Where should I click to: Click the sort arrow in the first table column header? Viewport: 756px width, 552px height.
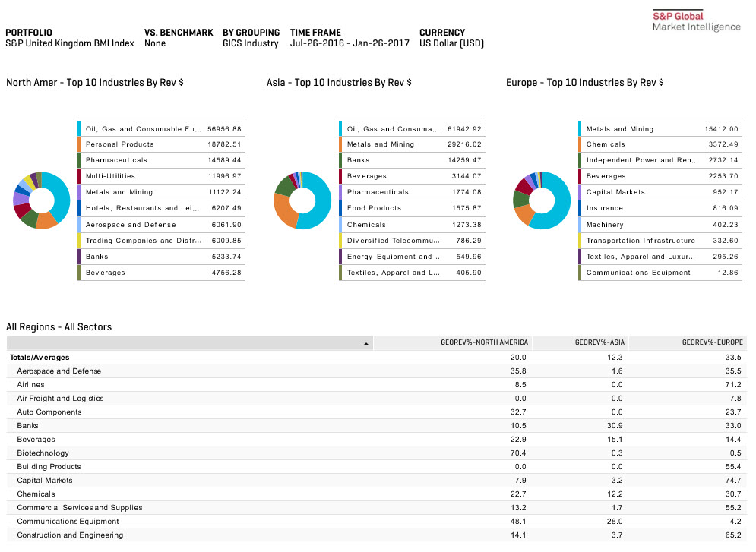(x=366, y=344)
